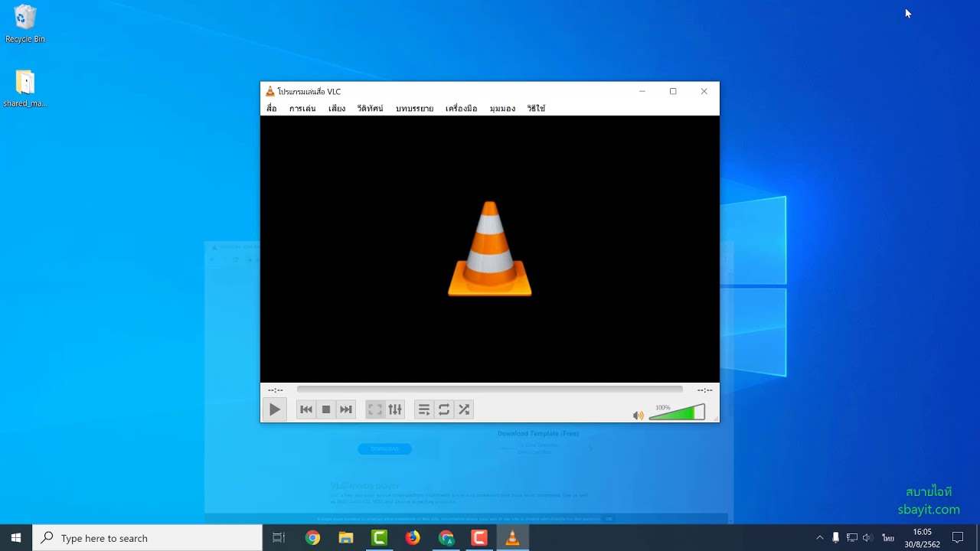Click the Stop playback button
The height and width of the screenshot is (551, 980).
point(326,409)
